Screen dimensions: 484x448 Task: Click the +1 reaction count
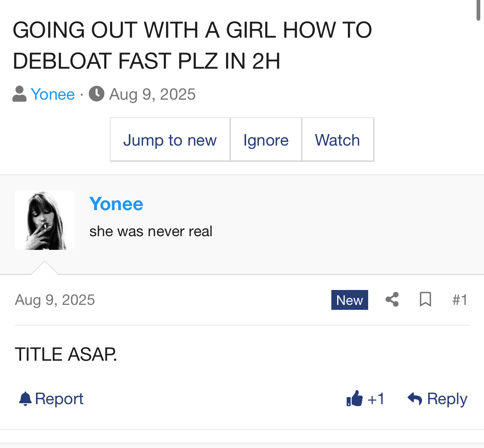pyautogui.click(x=376, y=399)
